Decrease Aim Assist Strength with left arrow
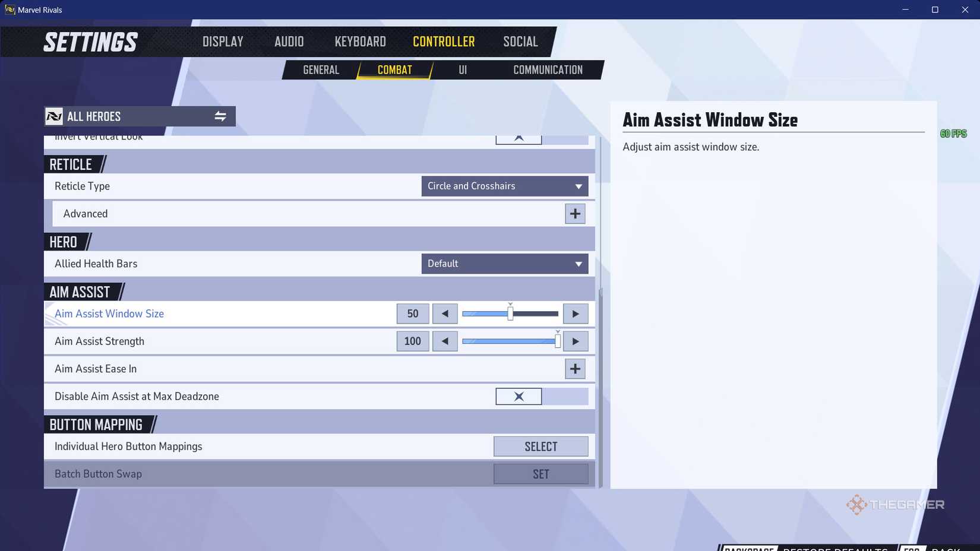980x551 pixels. pyautogui.click(x=445, y=341)
